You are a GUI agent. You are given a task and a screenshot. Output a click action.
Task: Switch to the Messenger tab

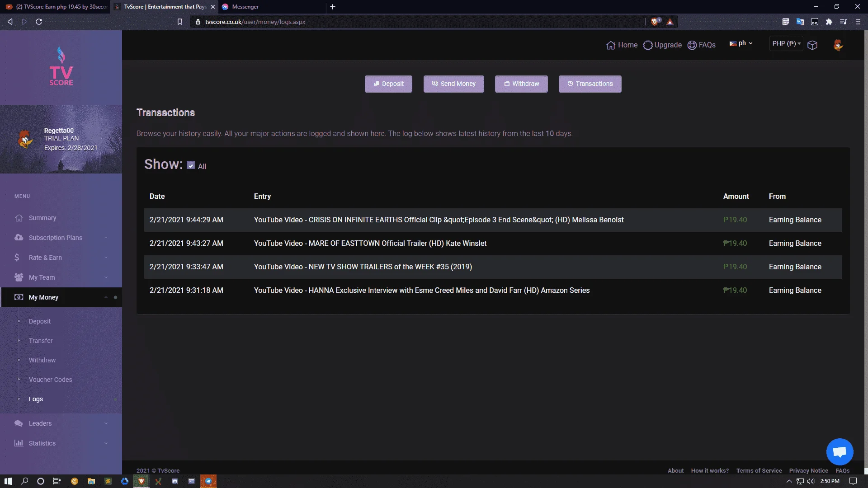pos(271,7)
